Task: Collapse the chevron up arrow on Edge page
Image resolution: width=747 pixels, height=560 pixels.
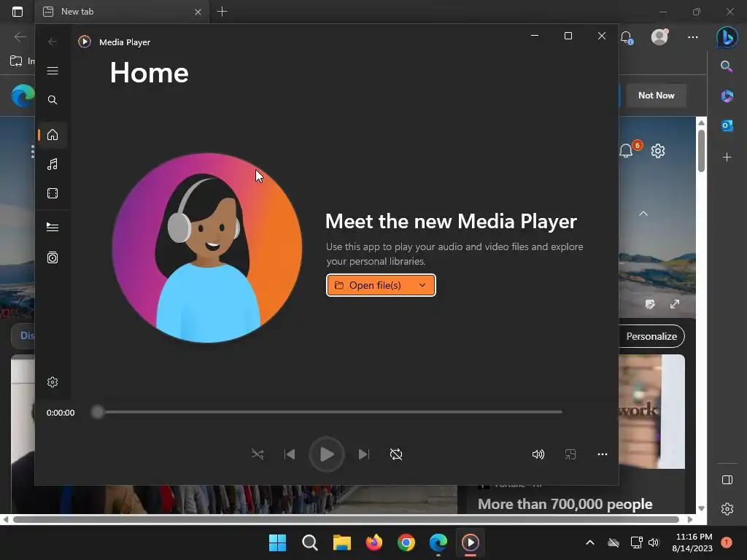Action: 643,214
